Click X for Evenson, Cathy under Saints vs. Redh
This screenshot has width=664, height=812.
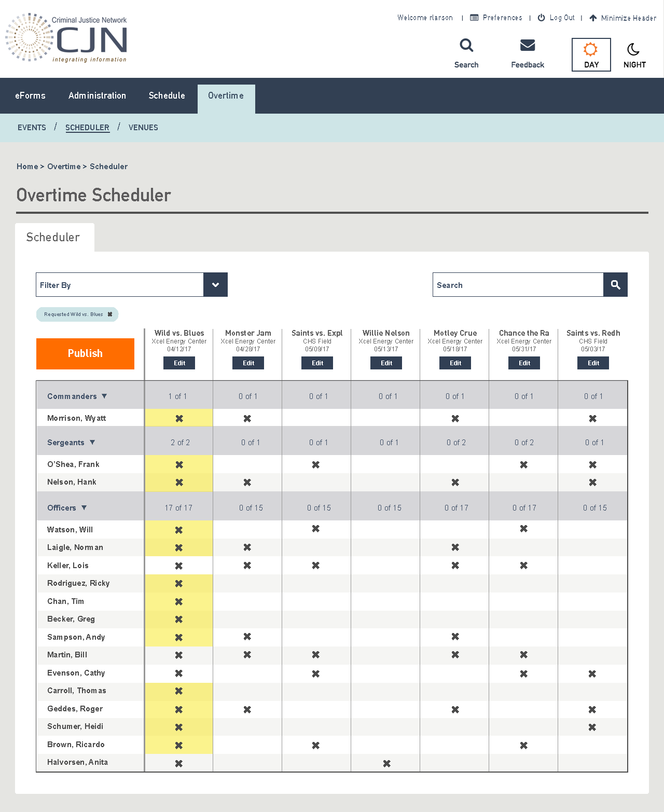tap(592, 673)
